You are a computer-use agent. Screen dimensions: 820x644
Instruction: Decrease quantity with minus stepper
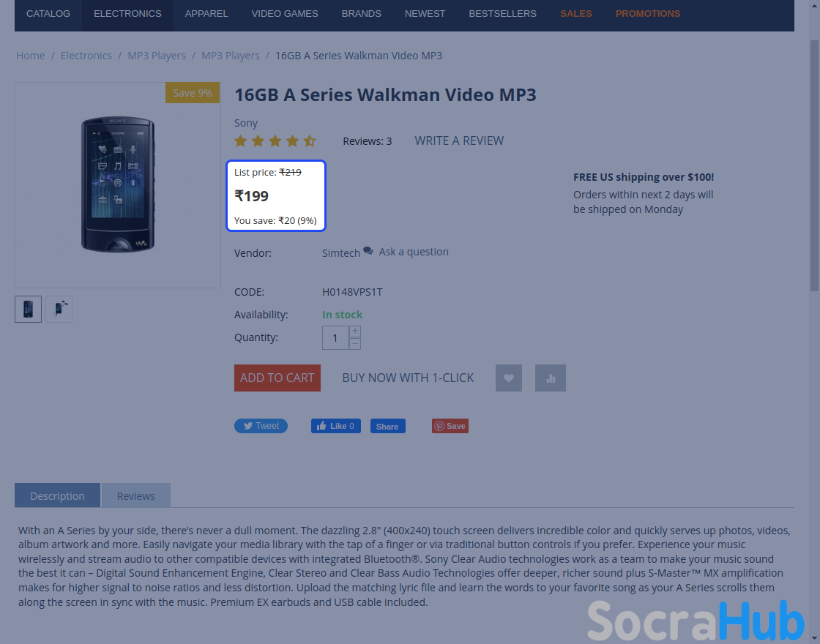(x=354, y=343)
